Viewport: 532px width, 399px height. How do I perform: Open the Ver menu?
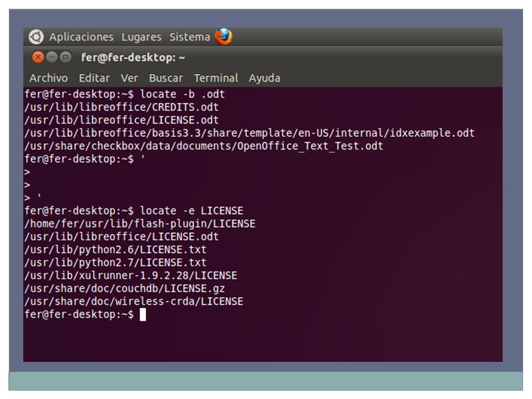point(129,78)
